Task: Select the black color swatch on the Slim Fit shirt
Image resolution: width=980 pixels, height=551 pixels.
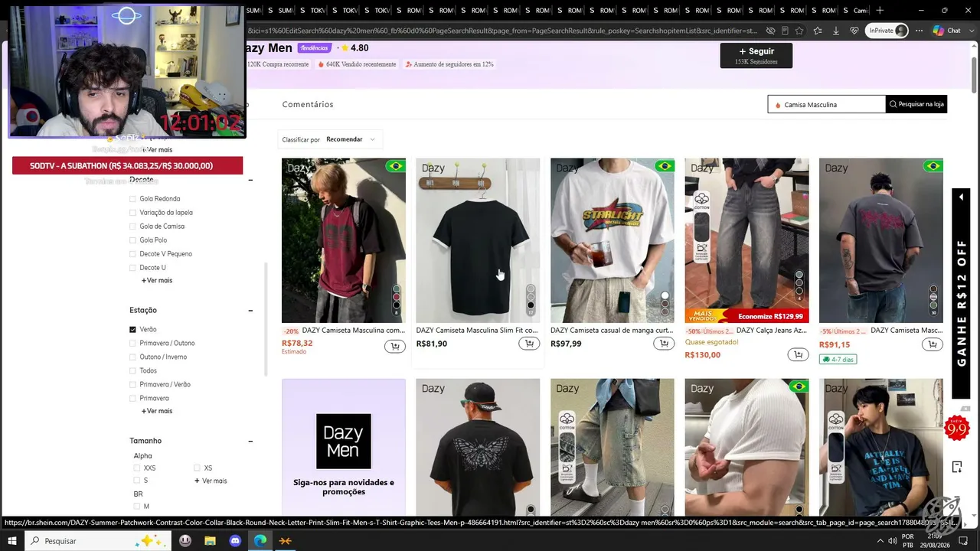Action: 531,305
